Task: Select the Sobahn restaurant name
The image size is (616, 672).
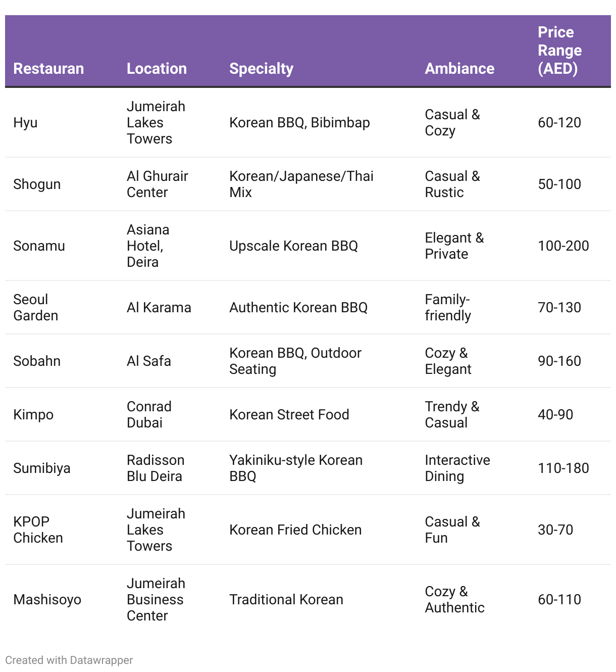Action: click(x=37, y=361)
